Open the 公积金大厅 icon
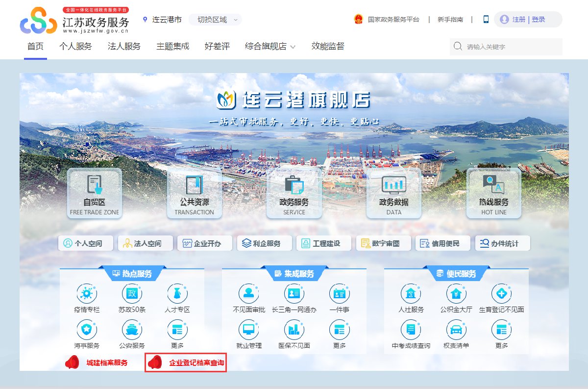This screenshot has height=389, width=588. [456, 293]
